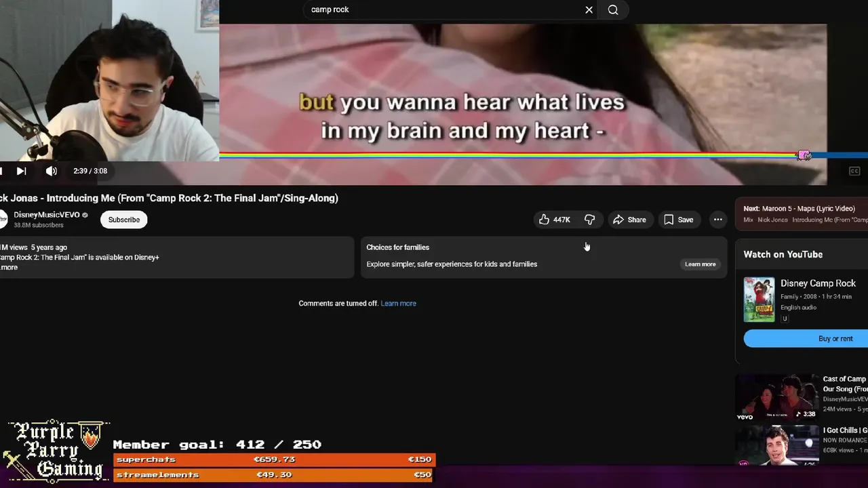Image resolution: width=868 pixels, height=488 pixels.
Task: Click 'Learn more' in Choices for families
Action: (x=700, y=264)
